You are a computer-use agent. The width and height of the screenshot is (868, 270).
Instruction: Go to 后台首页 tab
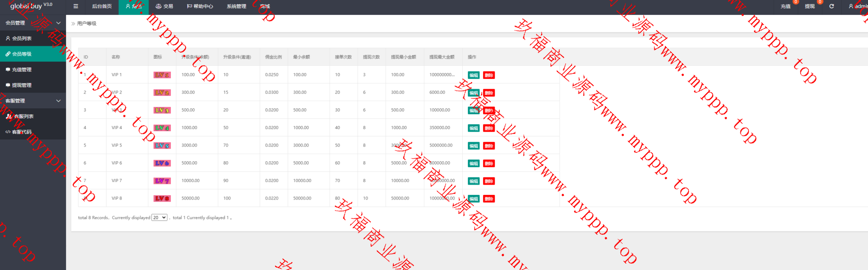coord(102,6)
